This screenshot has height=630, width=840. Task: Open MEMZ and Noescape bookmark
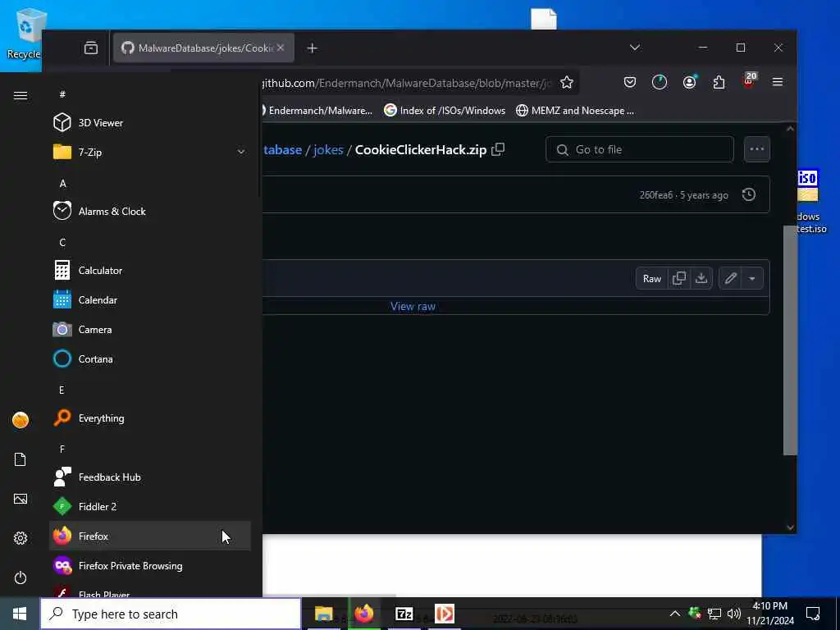pyautogui.click(x=575, y=111)
